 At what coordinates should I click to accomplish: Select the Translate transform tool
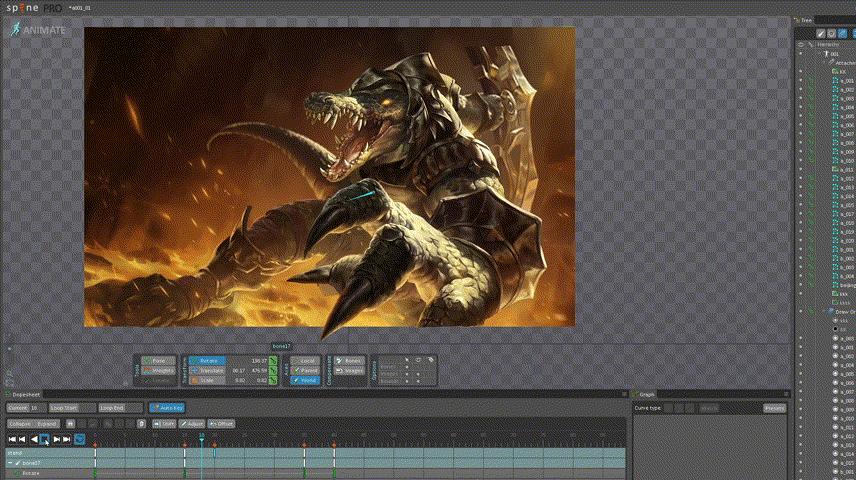pyautogui.click(x=208, y=370)
